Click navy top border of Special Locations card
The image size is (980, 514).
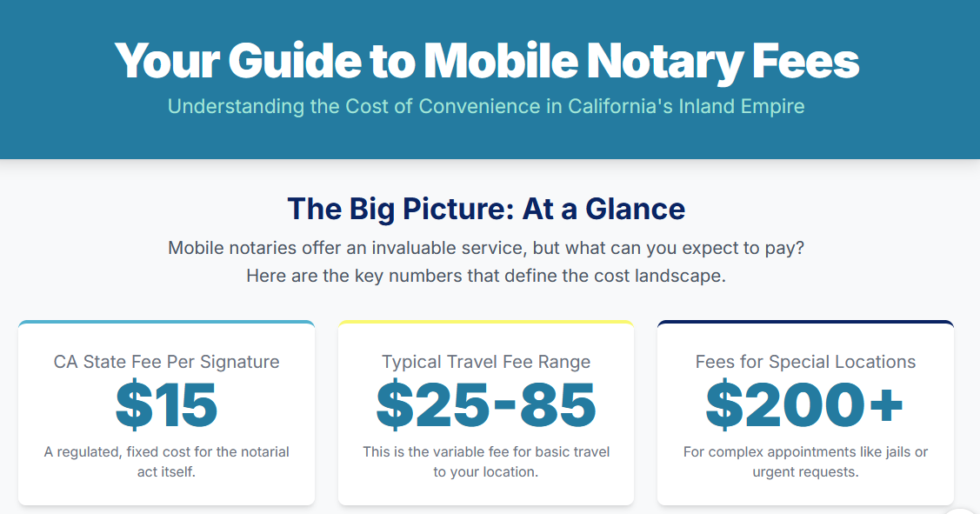[x=805, y=322]
